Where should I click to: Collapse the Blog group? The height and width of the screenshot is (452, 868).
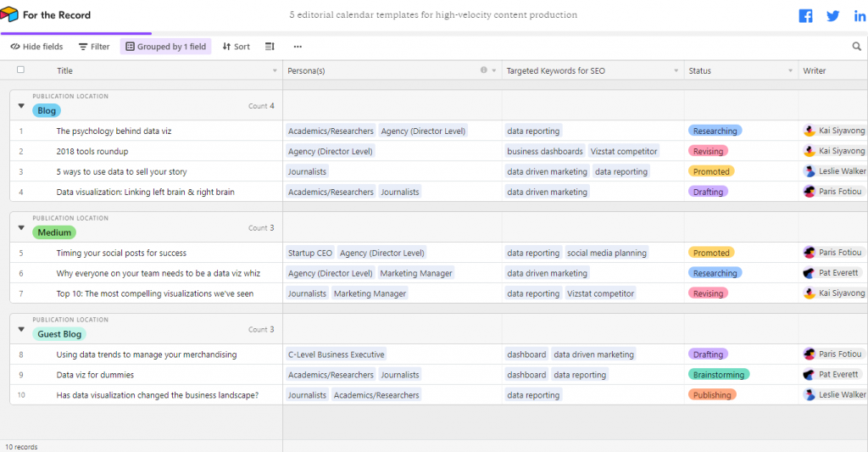pyautogui.click(x=21, y=106)
